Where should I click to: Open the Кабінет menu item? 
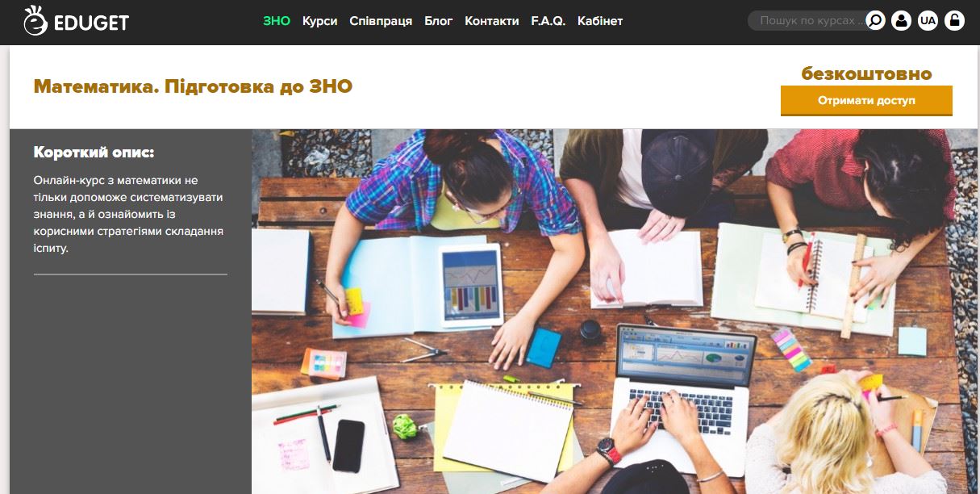600,21
